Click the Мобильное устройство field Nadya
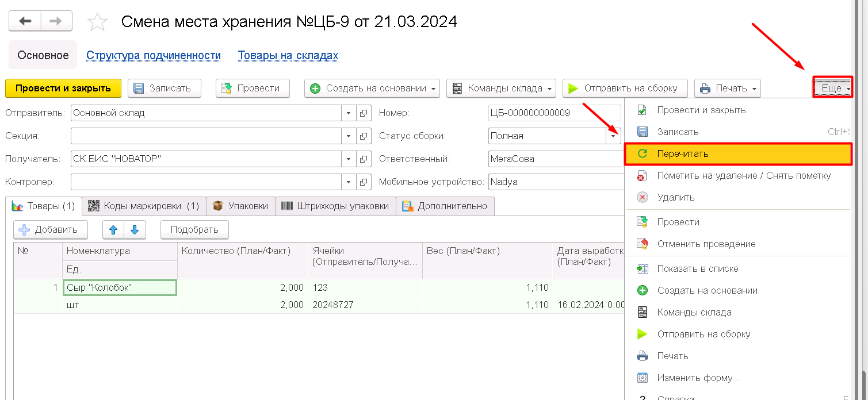The height and width of the screenshot is (400, 868). point(556,182)
